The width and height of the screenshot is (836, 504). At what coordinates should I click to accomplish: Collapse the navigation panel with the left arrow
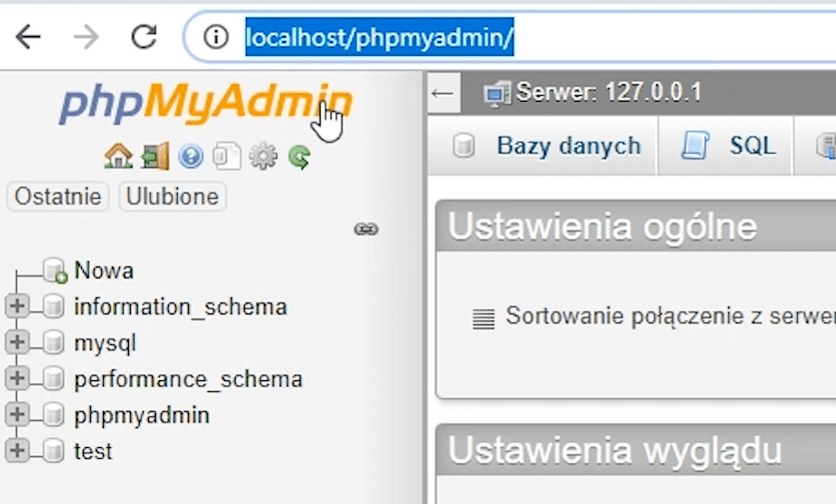(443, 93)
